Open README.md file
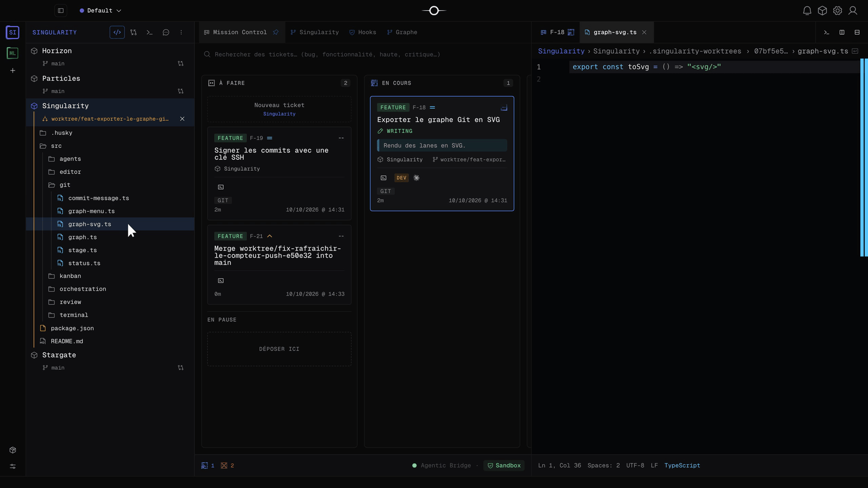Viewport: 868px width, 488px height. click(110, 341)
